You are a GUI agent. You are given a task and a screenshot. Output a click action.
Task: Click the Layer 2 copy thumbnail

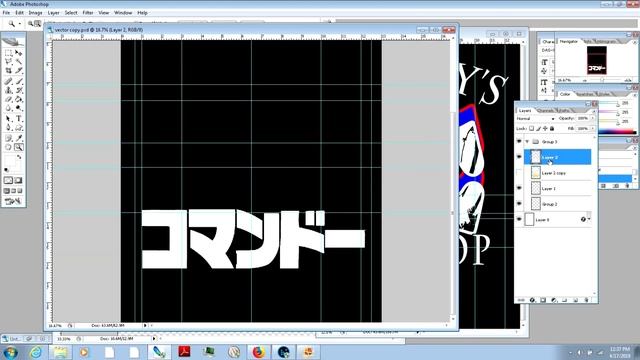click(536, 173)
